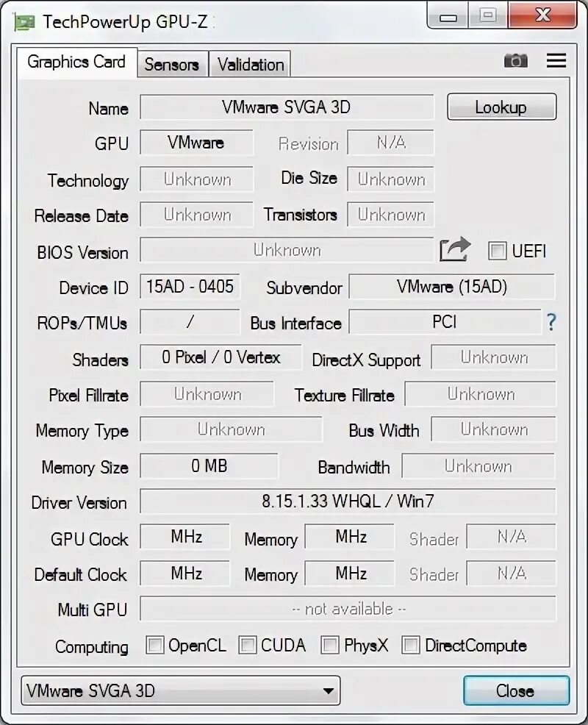Click the BIOS export share arrow icon
The height and width of the screenshot is (725, 588).
(x=455, y=250)
